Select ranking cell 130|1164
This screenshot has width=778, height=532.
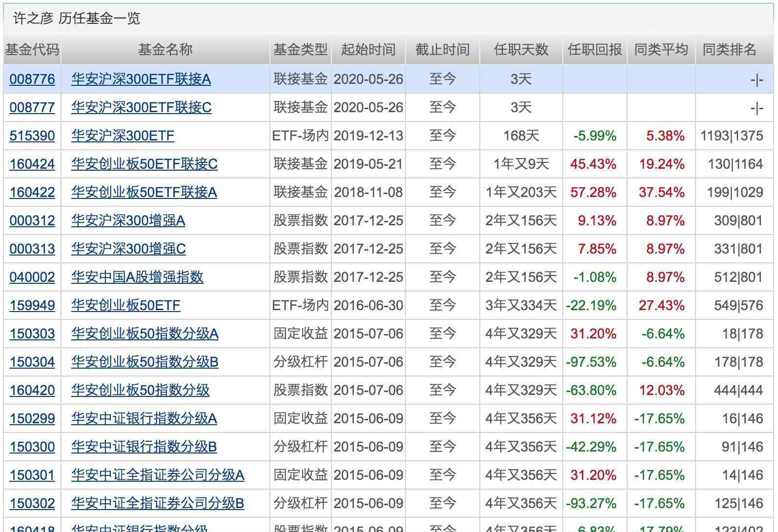pos(736,164)
